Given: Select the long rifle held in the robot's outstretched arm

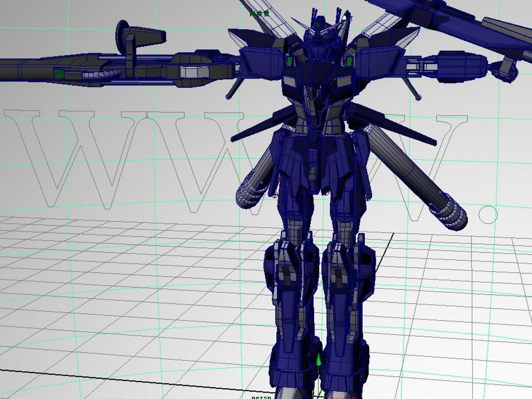Looking at the screenshot, I should 116,69.
